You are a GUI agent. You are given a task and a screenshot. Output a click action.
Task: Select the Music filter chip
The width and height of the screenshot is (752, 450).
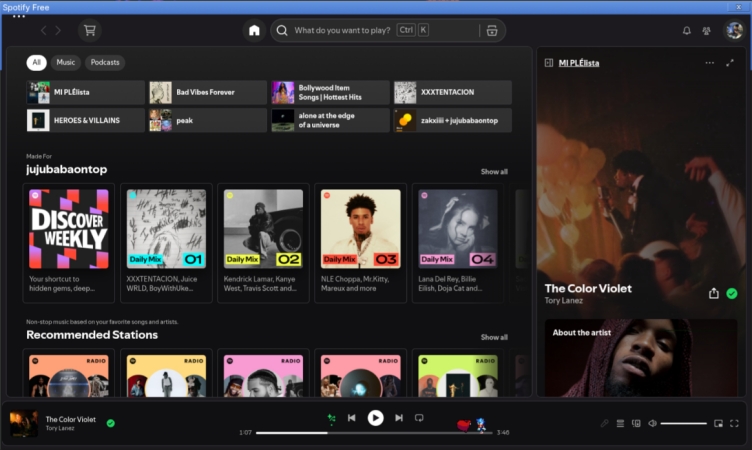(x=66, y=62)
